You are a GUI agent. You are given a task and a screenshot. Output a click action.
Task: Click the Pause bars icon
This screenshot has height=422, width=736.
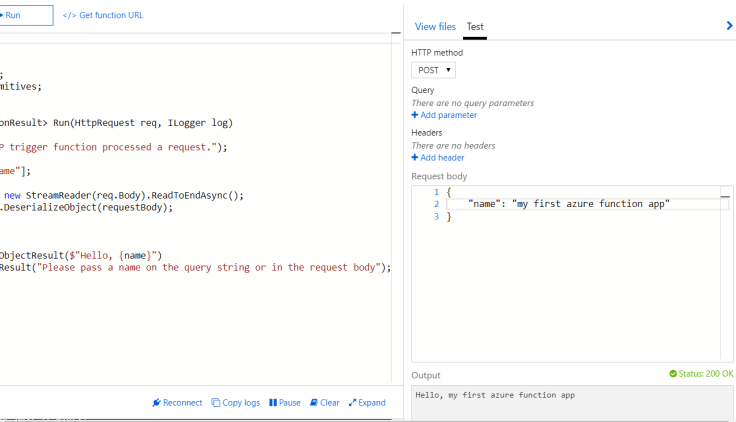[273, 403]
